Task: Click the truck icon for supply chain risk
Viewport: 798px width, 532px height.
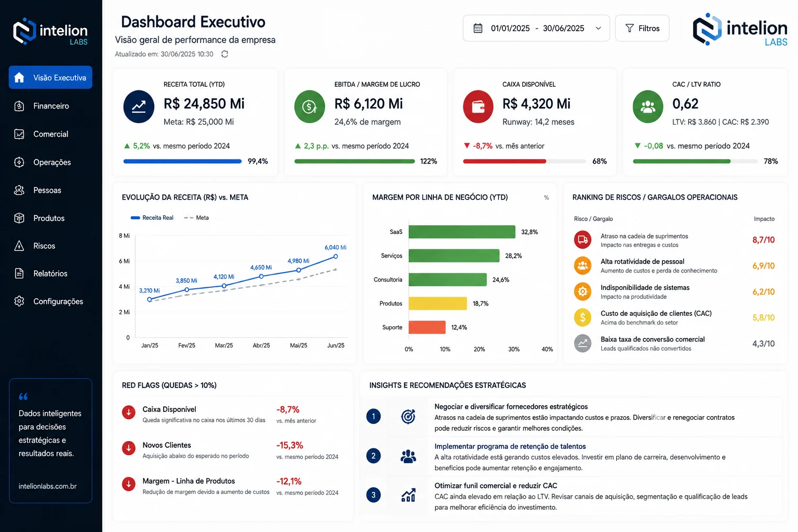Action: click(583, 240)
